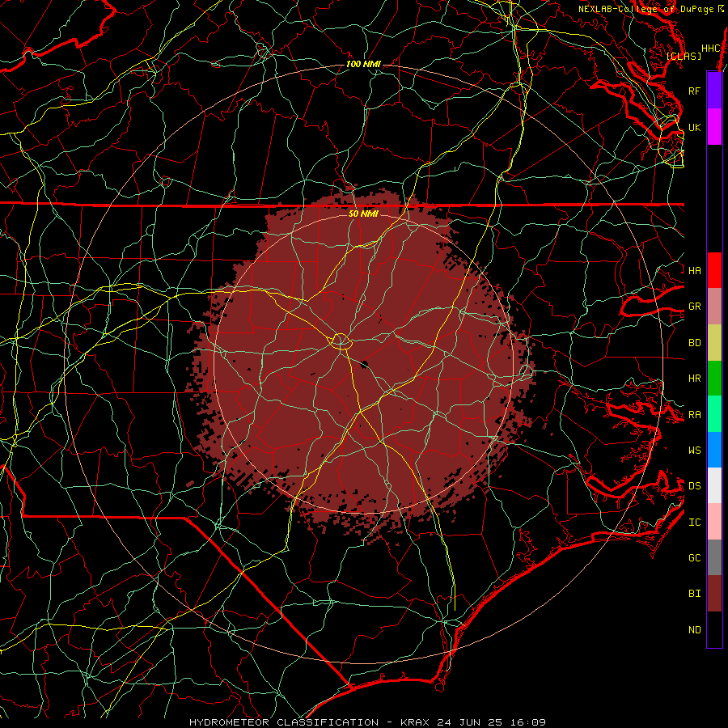This screenshot has height=728, width=728.
Task: Click the GR legend label
Action: (695, 307)
